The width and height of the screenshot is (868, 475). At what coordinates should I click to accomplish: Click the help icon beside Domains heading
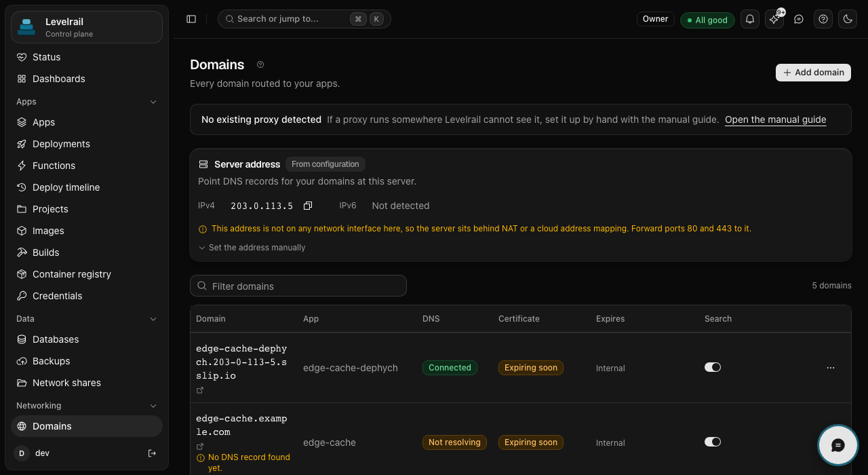click(x=260, y=64)
